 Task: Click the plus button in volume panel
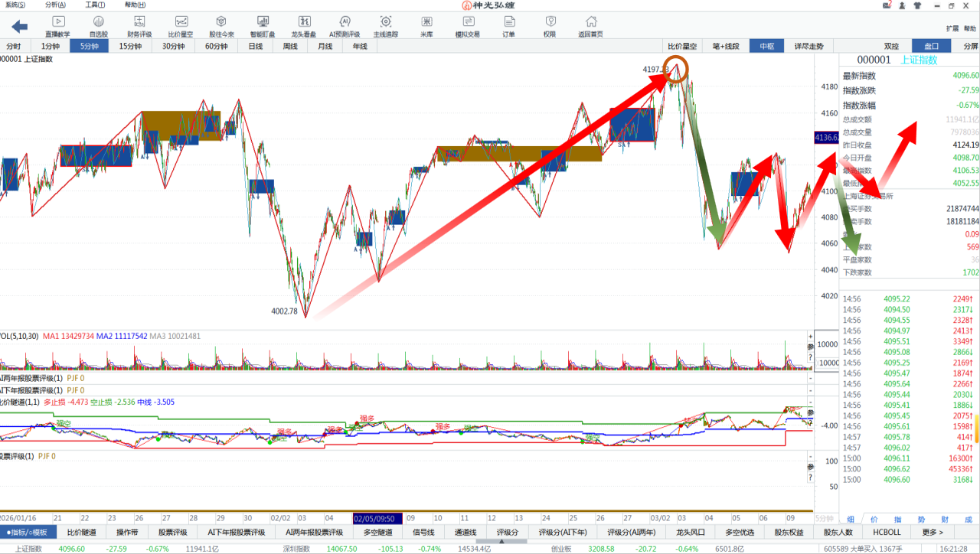[x=811, y=337]
